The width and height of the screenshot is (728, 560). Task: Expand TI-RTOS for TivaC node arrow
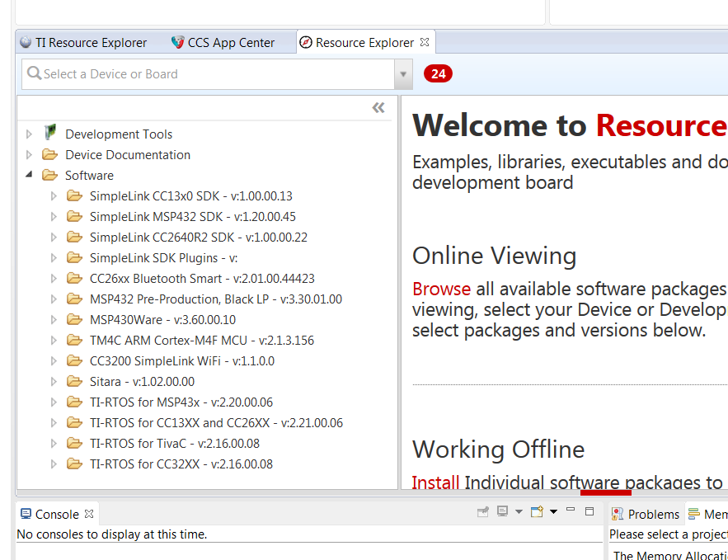tap(54, 444)
